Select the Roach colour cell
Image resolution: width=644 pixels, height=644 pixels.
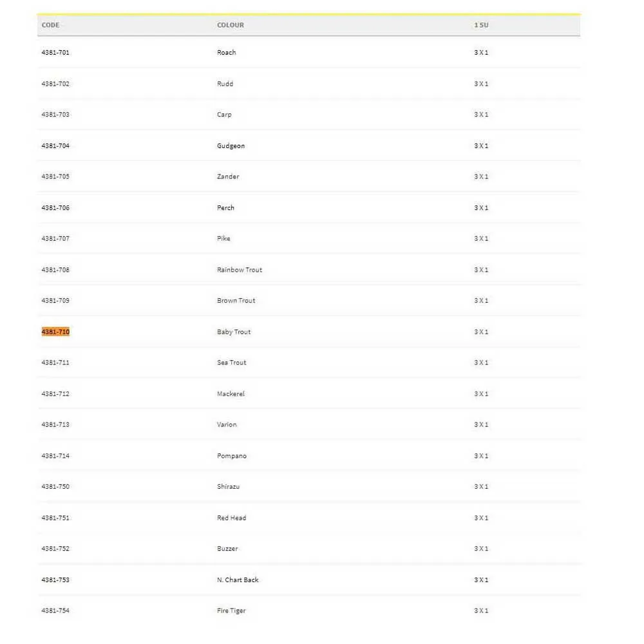coord(227,53)
